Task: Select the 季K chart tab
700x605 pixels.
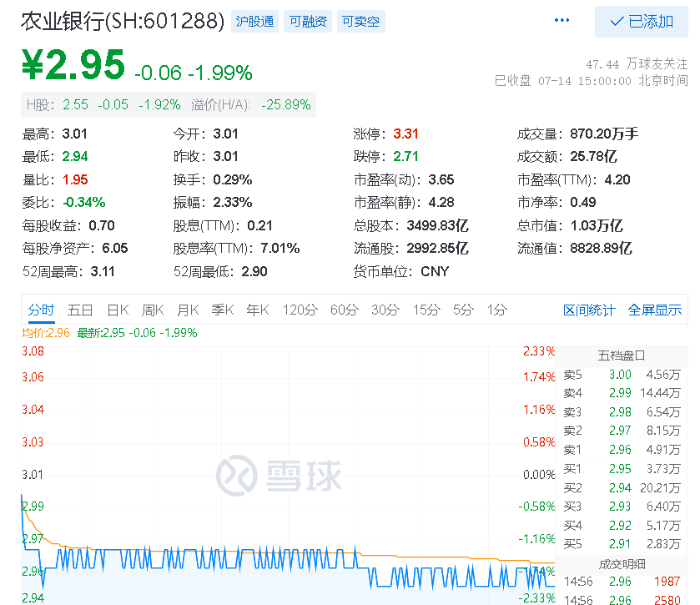Action: 222,310
